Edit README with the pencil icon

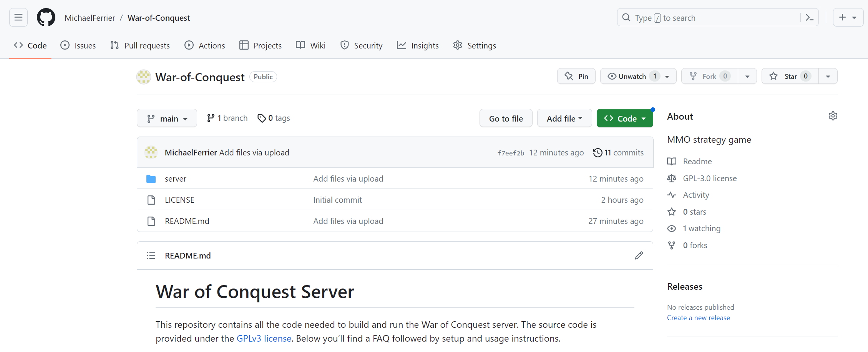[x=639, y=255]
